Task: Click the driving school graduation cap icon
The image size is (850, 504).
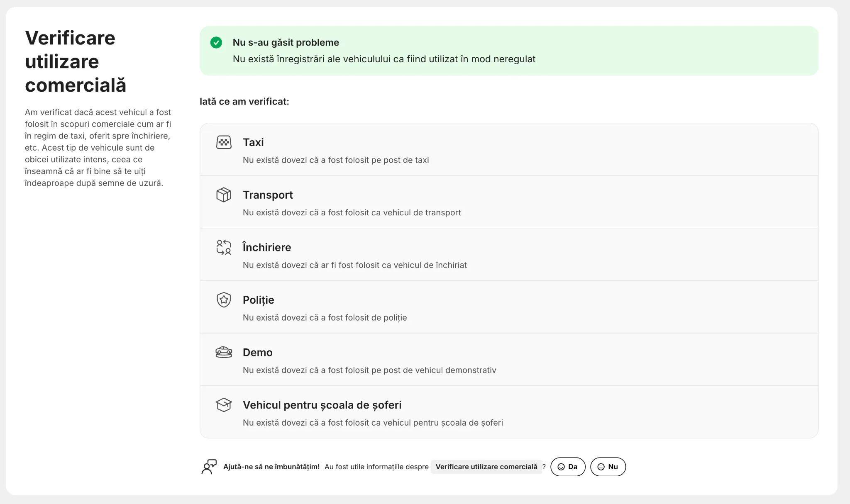Action: click(x=224, y=405)
